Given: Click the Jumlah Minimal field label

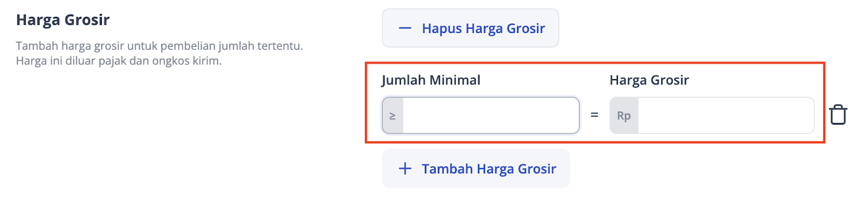Looking at the screenshot, I should [431, 80].
